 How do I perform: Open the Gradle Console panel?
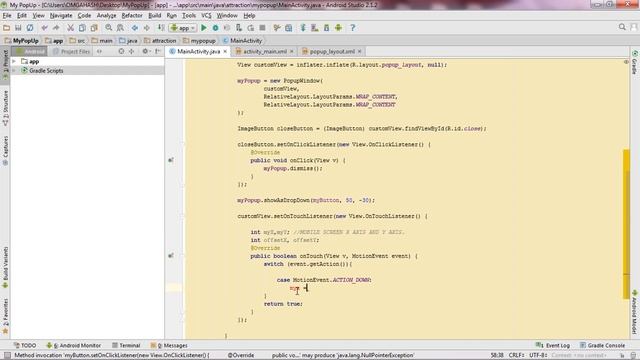pos(602,345)
